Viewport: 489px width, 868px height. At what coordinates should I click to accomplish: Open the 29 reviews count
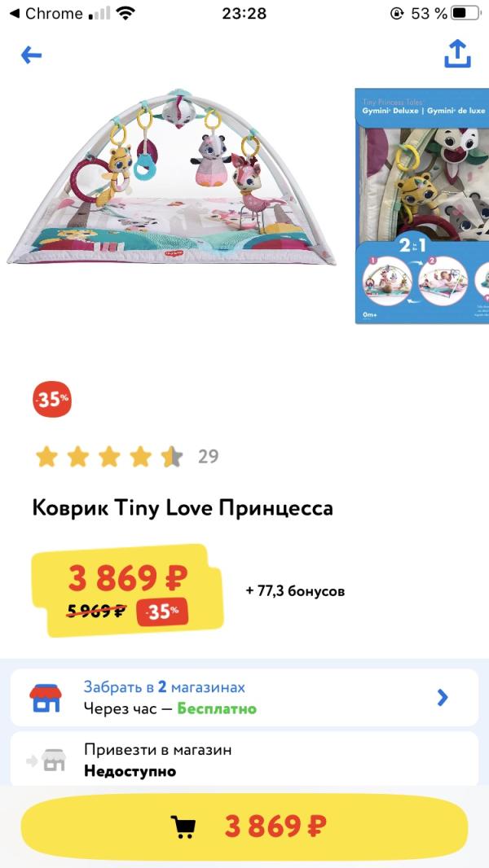coord(208,457)
